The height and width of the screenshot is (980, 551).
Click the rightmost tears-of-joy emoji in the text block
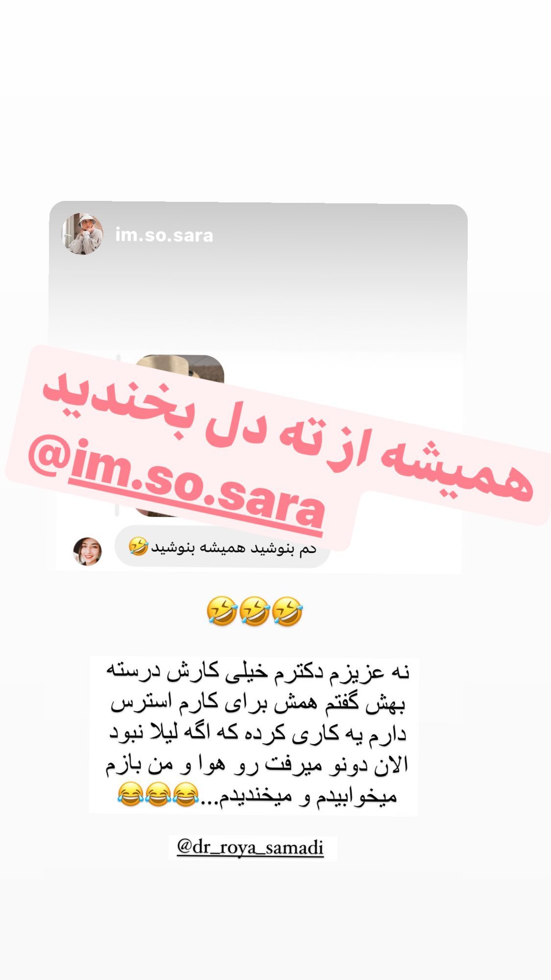coord(186,795)
